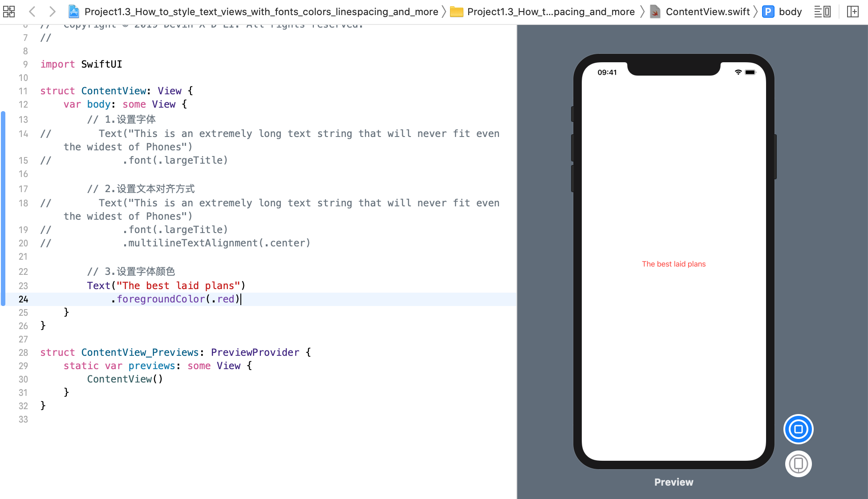Click the Swift file icon in breadcrumb
Image resolution: width=868 pixels, height=499 pixels.
tap(655, 12)
